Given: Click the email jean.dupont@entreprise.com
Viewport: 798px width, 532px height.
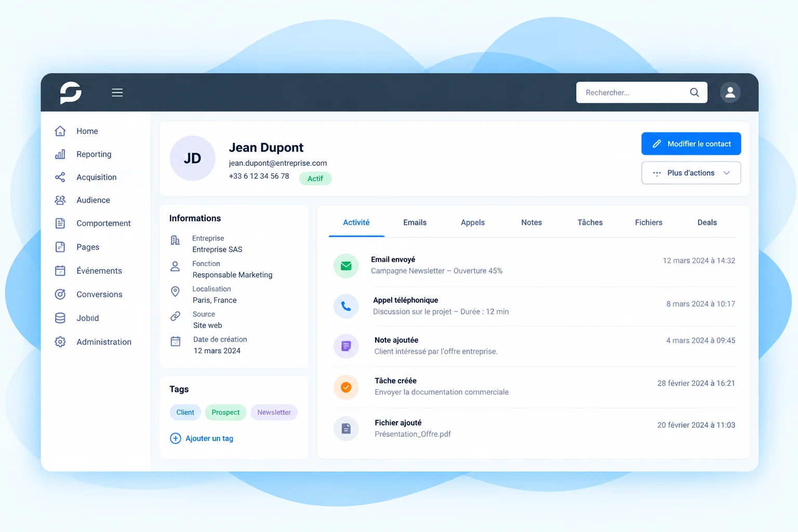Looking at the screenshot, I should point(278,163).
